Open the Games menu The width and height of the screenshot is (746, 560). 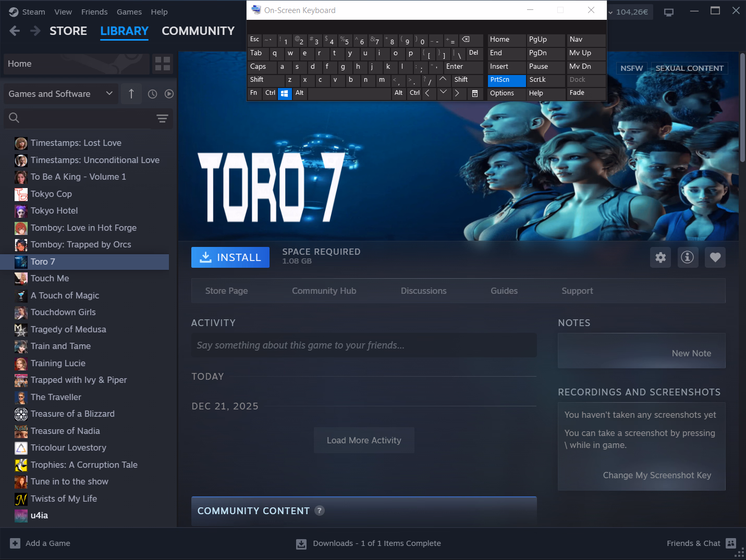(x=129, y=11)
